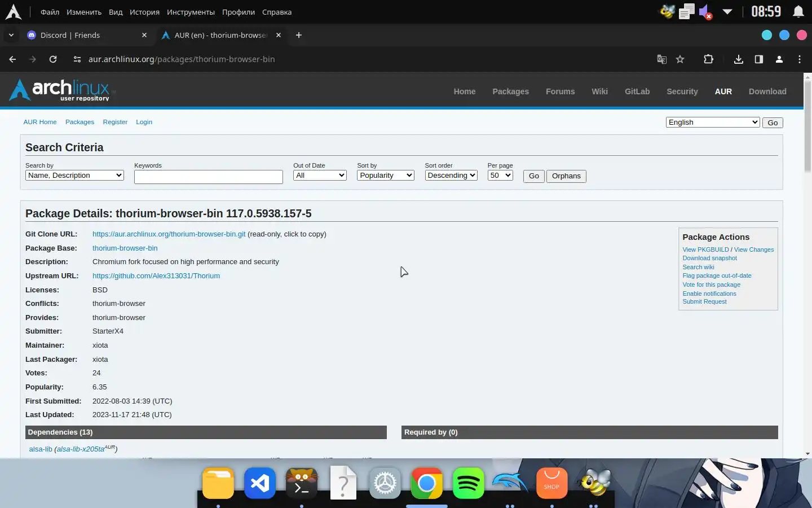Click the browser forward arrow
Viewport: 812px width, 508px height.
pos(32,59)
